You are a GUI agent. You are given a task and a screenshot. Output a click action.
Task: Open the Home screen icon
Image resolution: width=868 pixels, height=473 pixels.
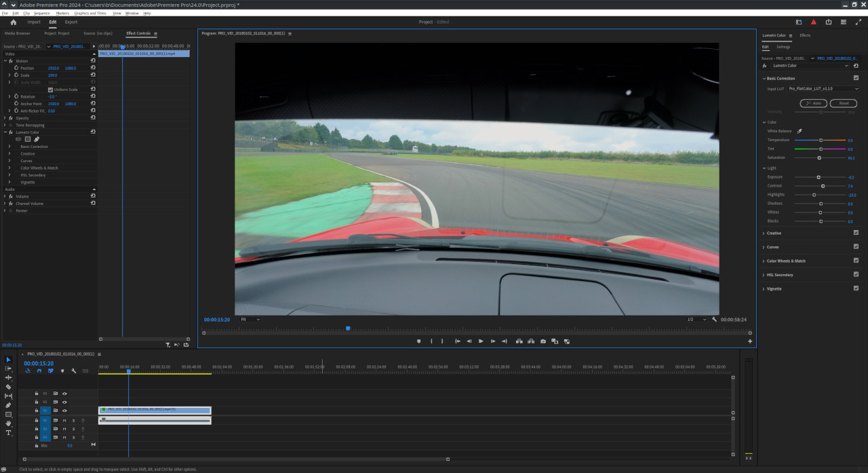(13, 22)
